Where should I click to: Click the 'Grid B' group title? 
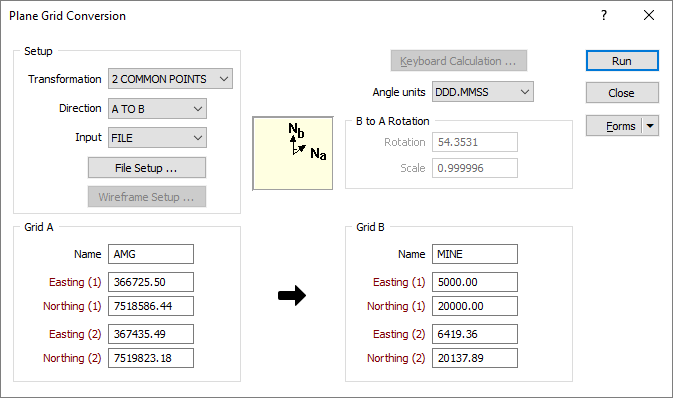click(x=370, y=227)
